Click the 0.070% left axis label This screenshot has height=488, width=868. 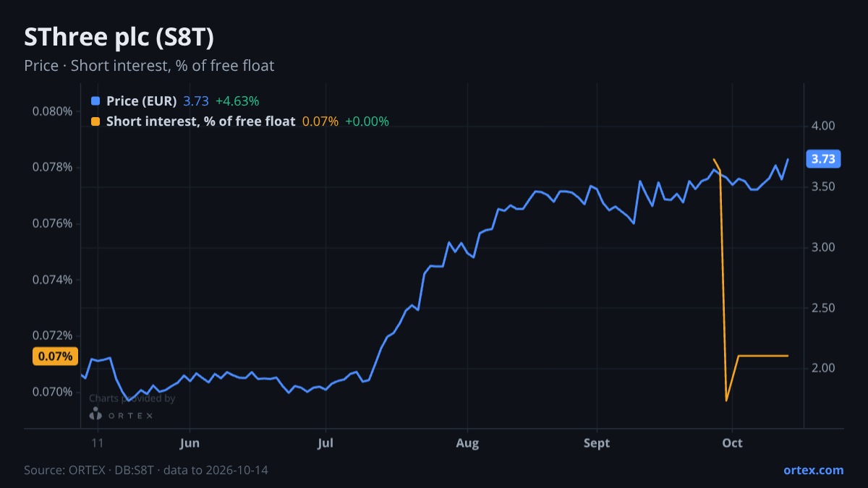coord(53,392)
